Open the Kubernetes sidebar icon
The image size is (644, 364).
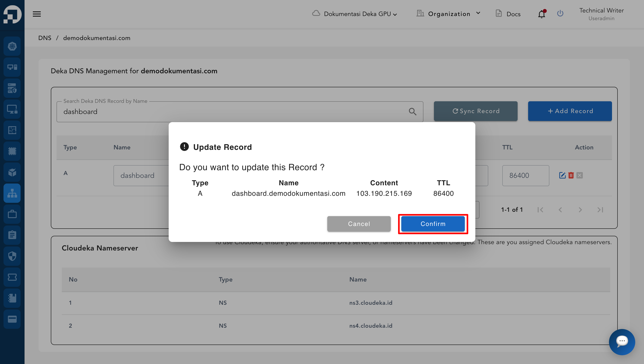tap(12, 46)
